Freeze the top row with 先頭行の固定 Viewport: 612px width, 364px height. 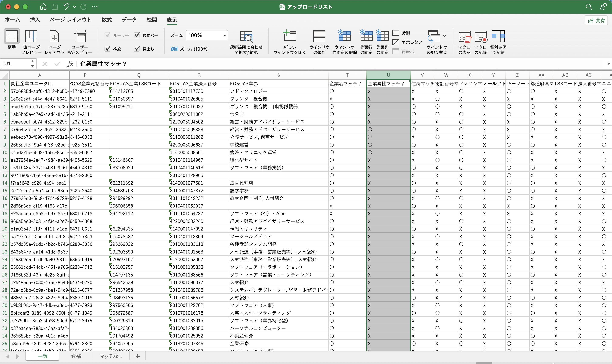coord(366,37)
